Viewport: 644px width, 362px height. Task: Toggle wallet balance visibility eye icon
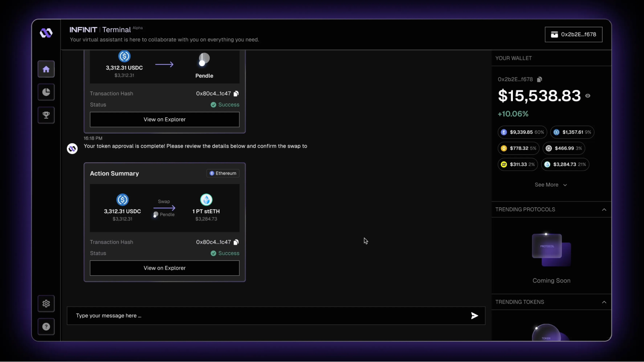pos(588,96)
